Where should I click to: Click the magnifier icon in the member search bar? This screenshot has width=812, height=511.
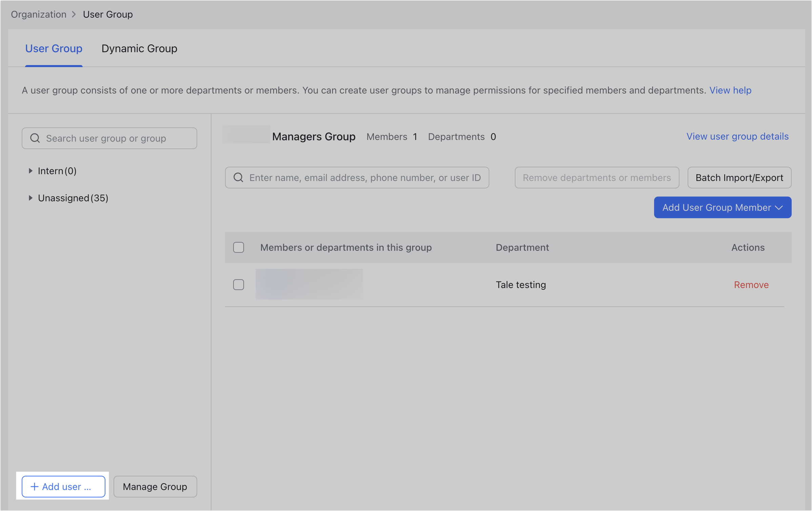point(238,177)
